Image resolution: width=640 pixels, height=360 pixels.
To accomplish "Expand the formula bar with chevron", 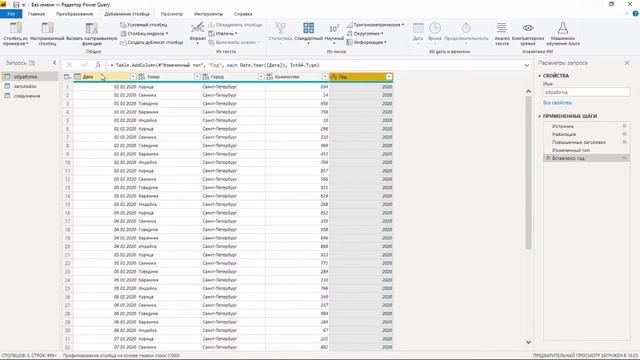I will 527,65.
